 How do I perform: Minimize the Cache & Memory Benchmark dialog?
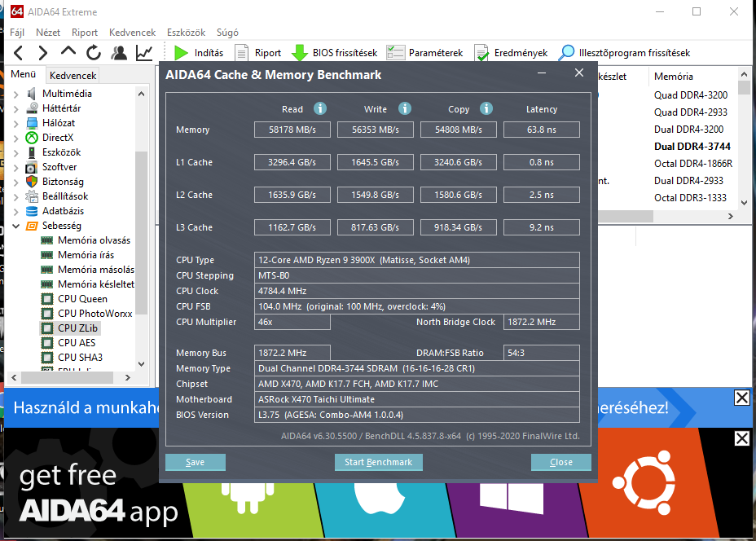tap(542, 73)
